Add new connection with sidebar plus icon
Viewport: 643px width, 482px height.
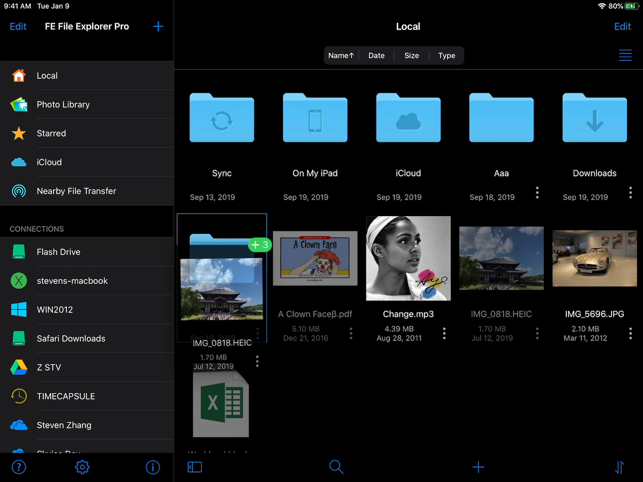click(x=158, y=27)
